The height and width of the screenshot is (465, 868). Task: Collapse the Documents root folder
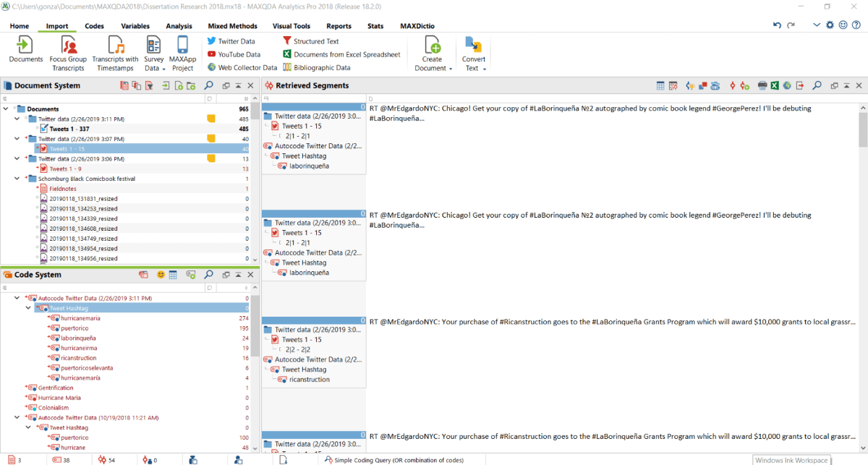(6, 109)
